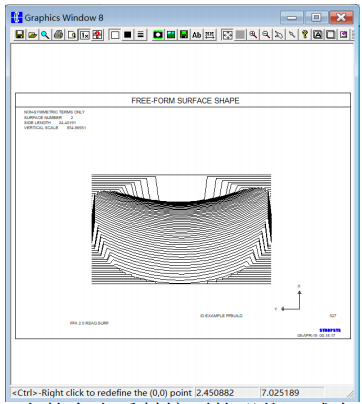Click the ruler measurement icon
Viewport: 362px width, 404px height.
coord(210,34)
